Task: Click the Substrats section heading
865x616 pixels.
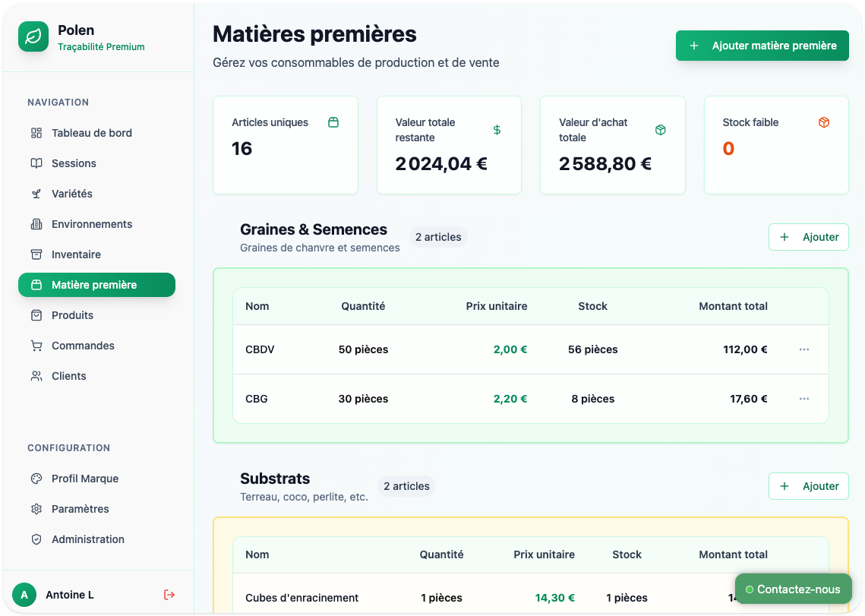Action: coord(275,479)
